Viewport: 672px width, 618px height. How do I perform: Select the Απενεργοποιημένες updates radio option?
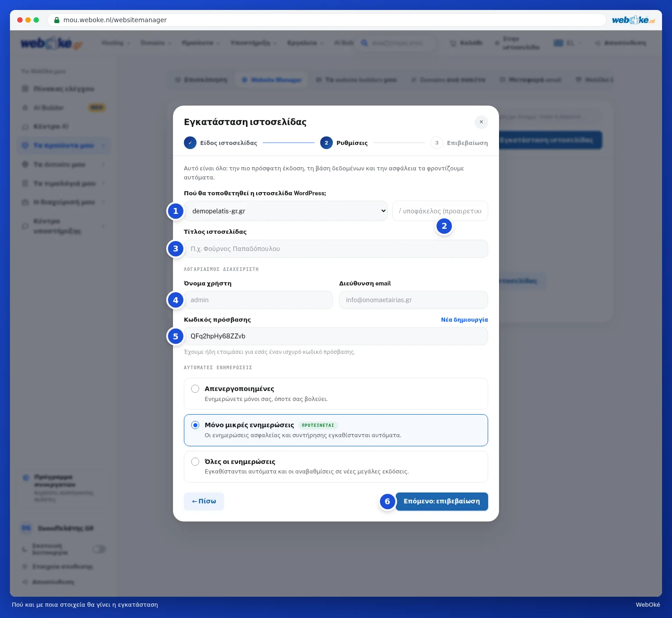click(x=195, y=389)
